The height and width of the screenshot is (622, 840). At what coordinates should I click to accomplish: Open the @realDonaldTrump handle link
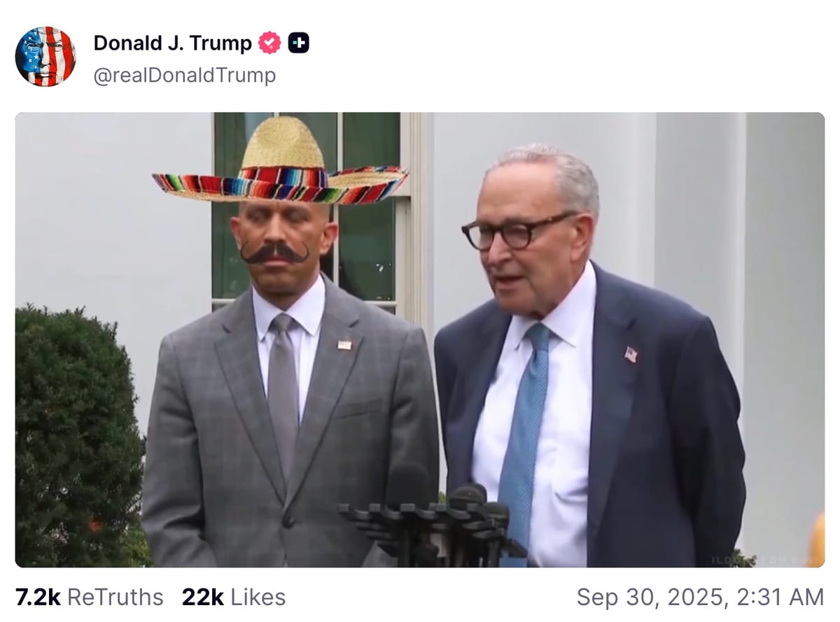coord(184,75)
